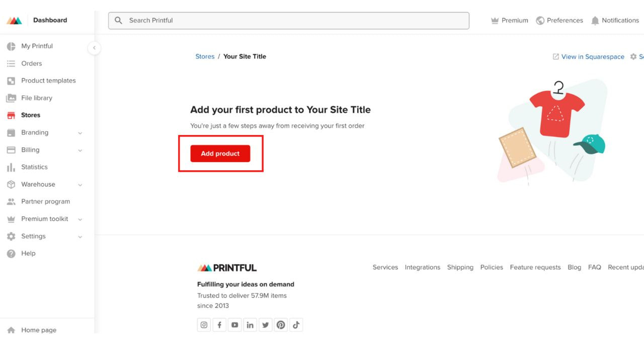Screen dimensions: 644x344
Task: Click the Premium crown icon
Action: click(495, 21)
